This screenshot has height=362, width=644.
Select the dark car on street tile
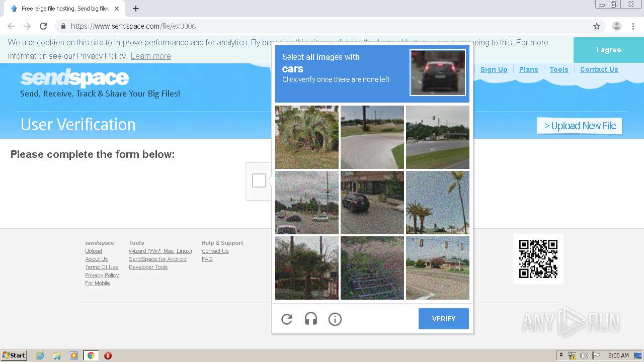(x=372, y=203)
